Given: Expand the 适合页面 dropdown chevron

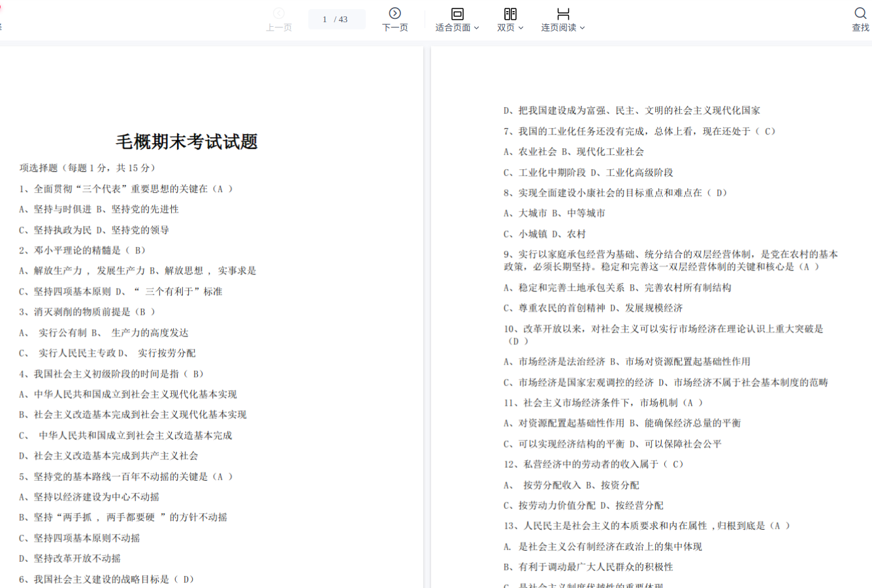Looking at the screenshot, I should coord(477,28).
